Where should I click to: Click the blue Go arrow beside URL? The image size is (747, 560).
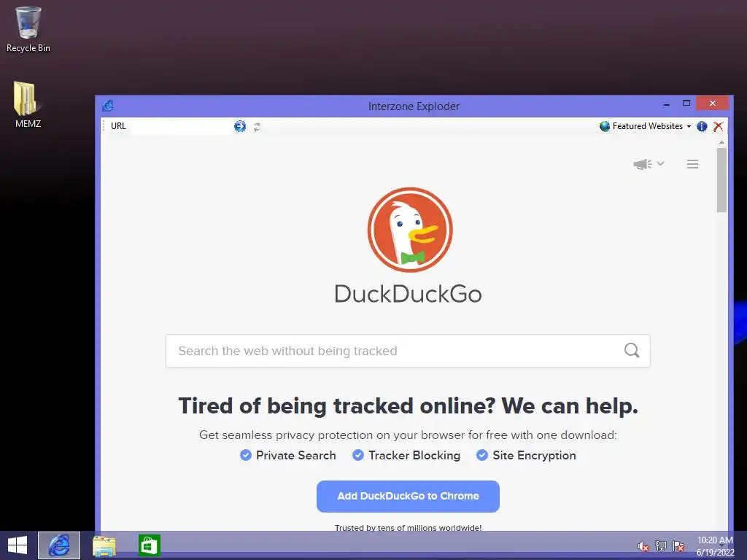[239, 126]
